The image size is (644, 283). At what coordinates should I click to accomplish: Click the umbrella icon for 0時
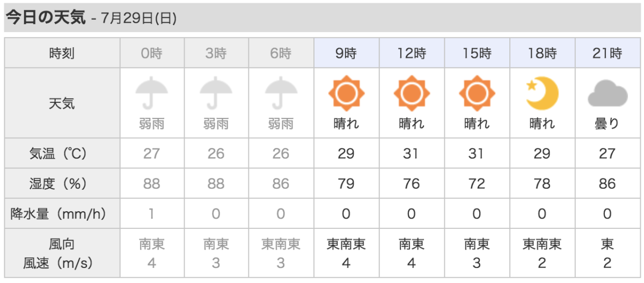pos(151,93)
